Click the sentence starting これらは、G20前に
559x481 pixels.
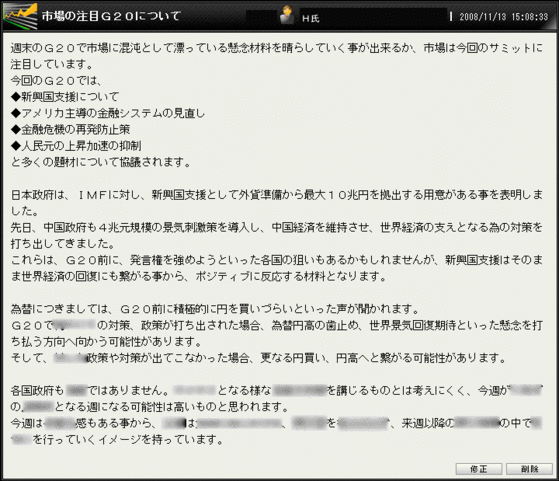coord(277,268)
